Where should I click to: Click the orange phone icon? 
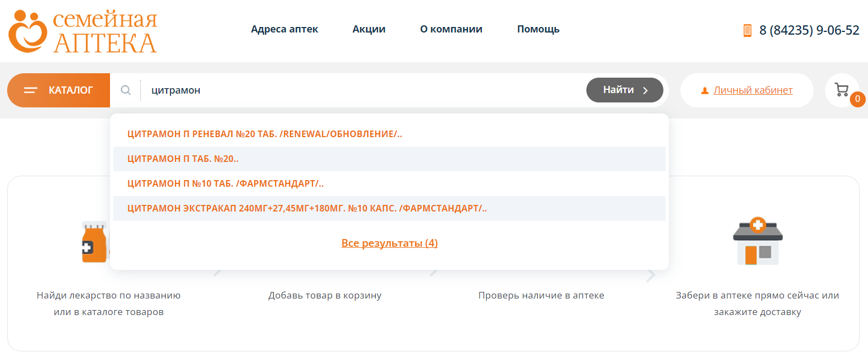coord(747,30)
